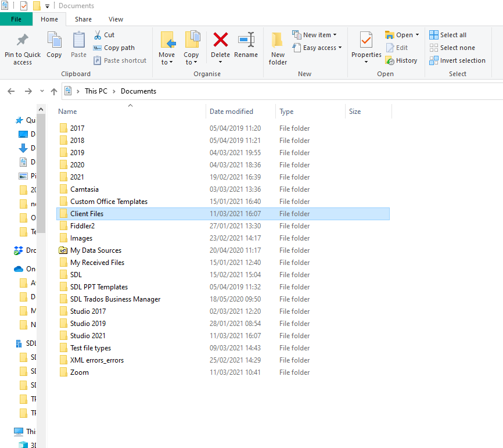Click the red Delete icon

pos(220,41)
